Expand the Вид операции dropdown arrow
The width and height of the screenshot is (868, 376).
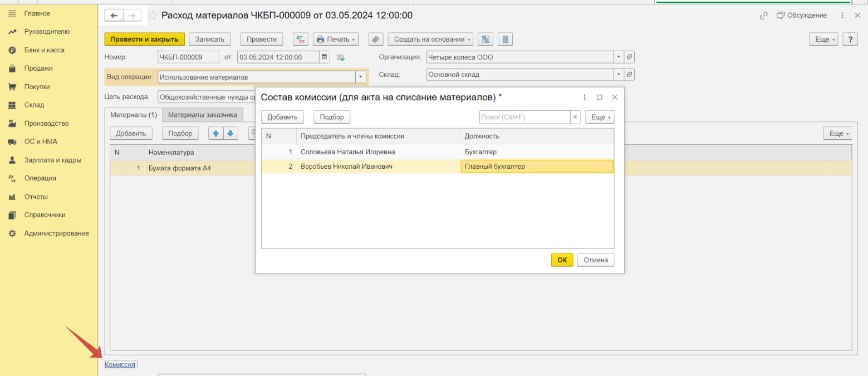(x=361, y=77)
